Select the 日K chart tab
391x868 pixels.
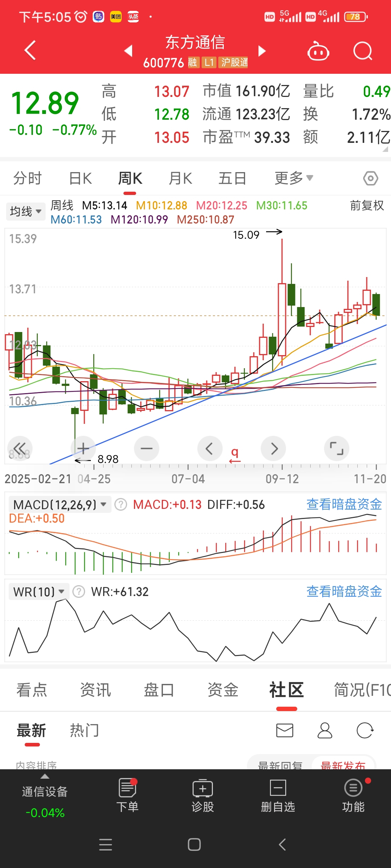tap(80, 178)
